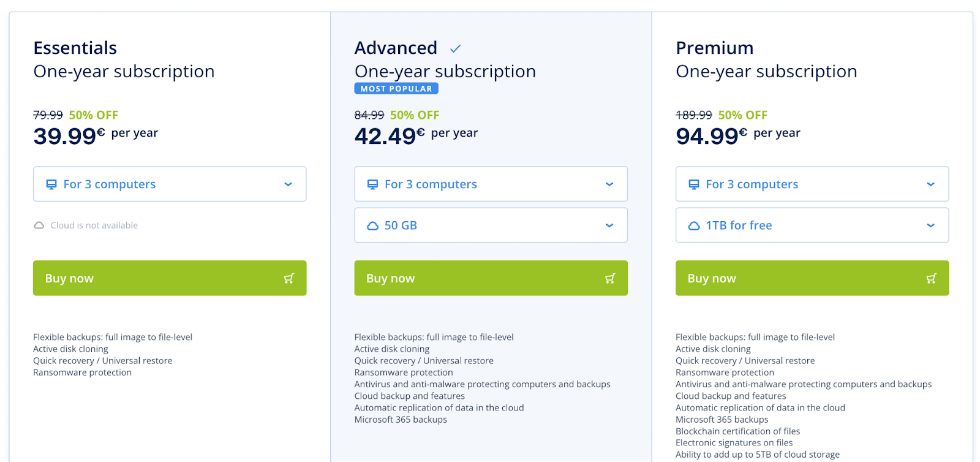980x462 pixels.
Task: Click the checkmark next to Advanced plan title
Action: point(455,48)
